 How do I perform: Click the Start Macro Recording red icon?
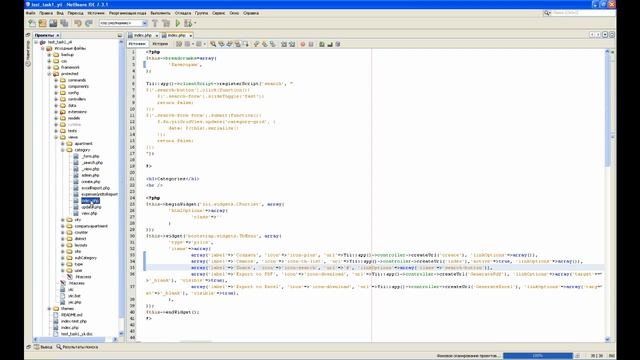tap(303, 44)
